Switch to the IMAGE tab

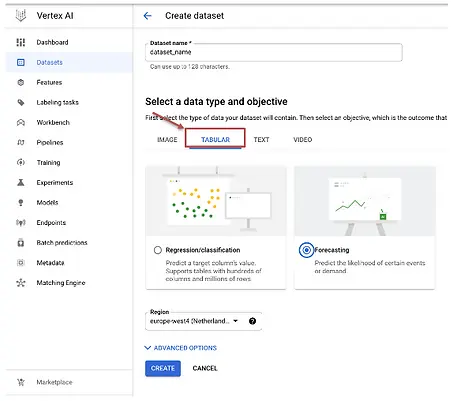[167, 140]
